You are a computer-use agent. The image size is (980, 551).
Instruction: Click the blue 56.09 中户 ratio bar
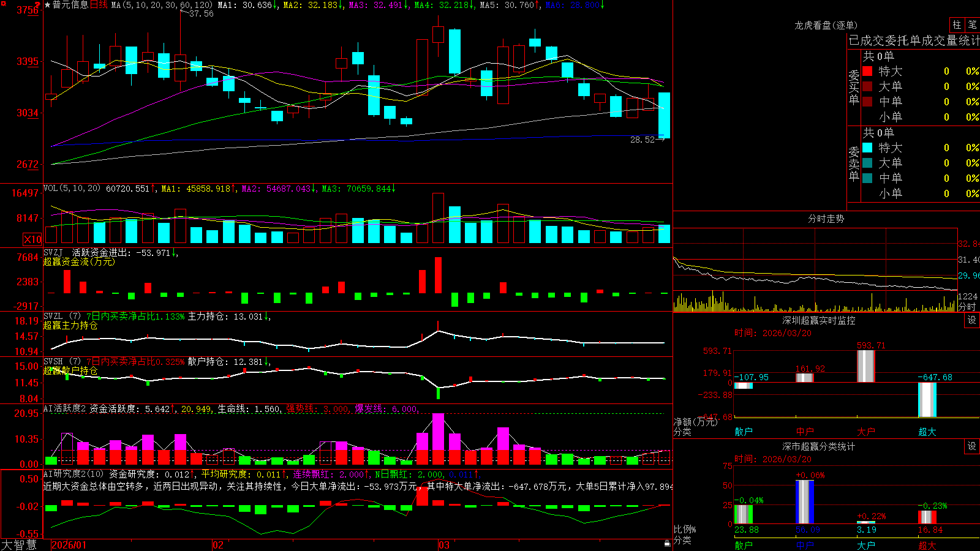[805, 502]
